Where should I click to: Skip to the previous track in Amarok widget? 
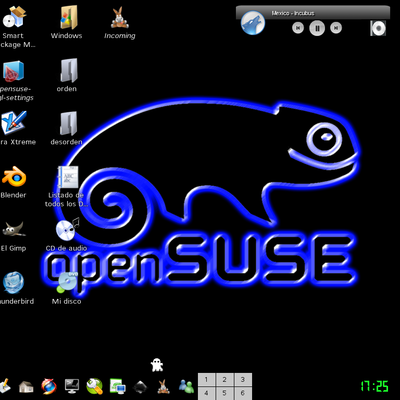pyautogui.click(x=298, y=28)
